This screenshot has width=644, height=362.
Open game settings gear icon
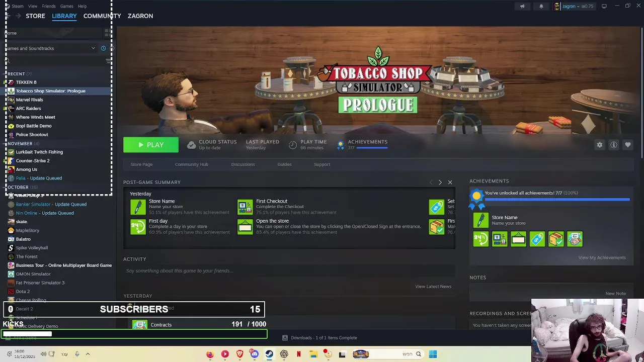600,145
